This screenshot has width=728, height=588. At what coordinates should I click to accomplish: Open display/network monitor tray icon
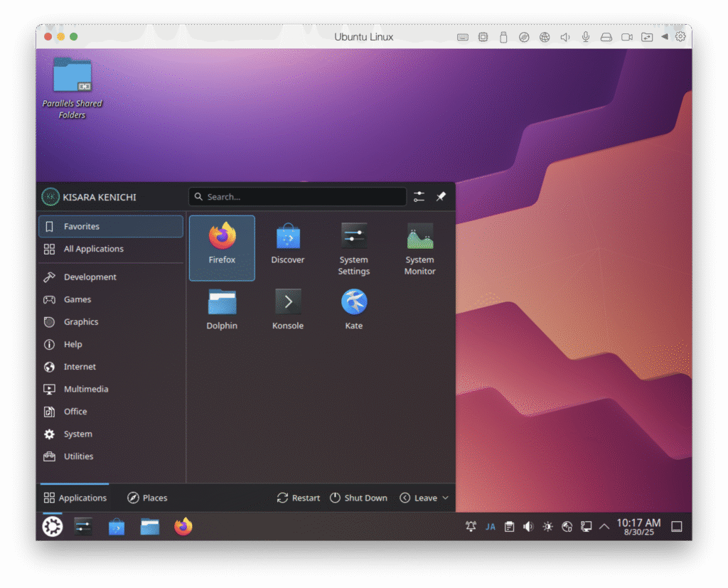(x=586, y=527)
